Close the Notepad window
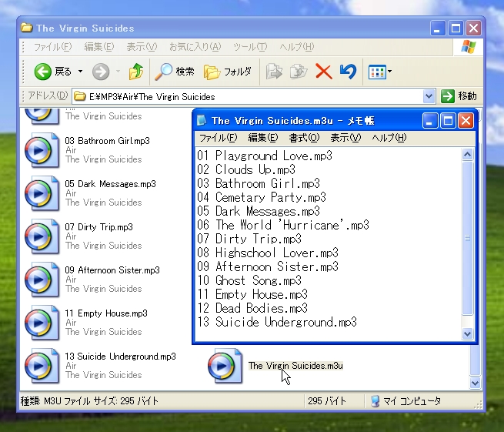This screenshot has height=432, width=504. (466, 121)
